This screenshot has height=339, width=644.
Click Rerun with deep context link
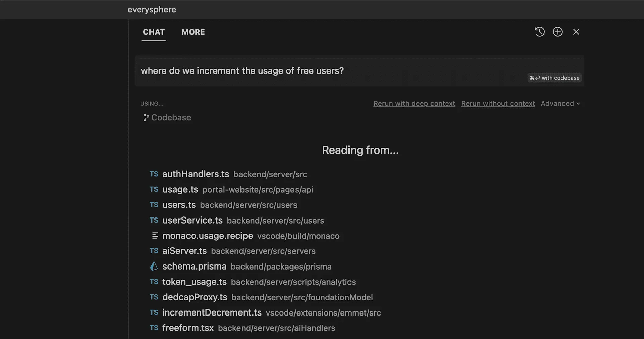point(414,104)
